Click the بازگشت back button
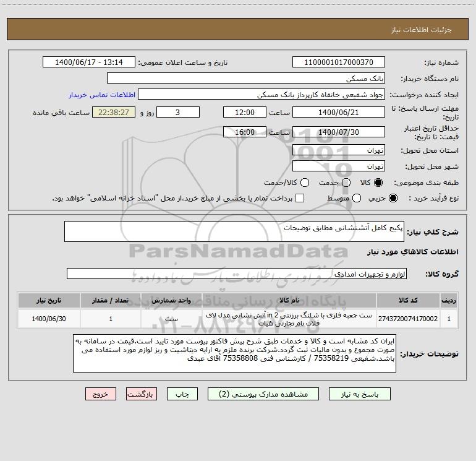The image size is (476, 461). click(142, 394)
